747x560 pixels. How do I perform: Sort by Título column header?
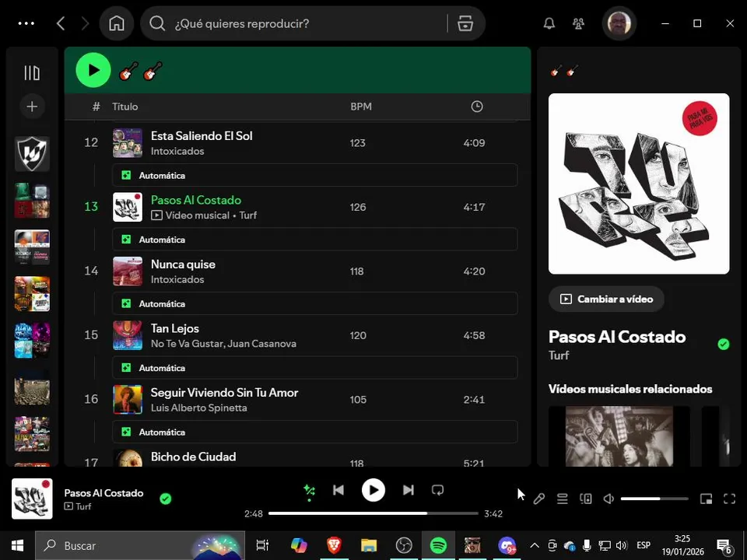[x=124, y=107]
